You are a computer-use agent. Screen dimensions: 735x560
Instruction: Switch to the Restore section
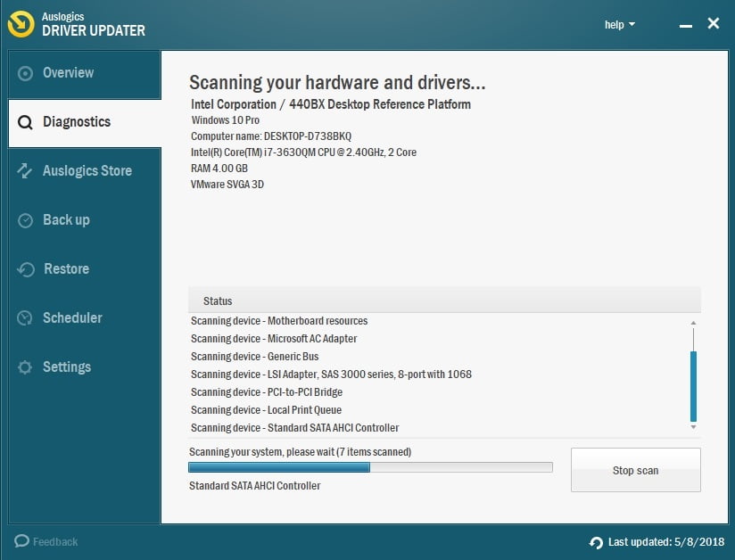[x=85, y=269]
